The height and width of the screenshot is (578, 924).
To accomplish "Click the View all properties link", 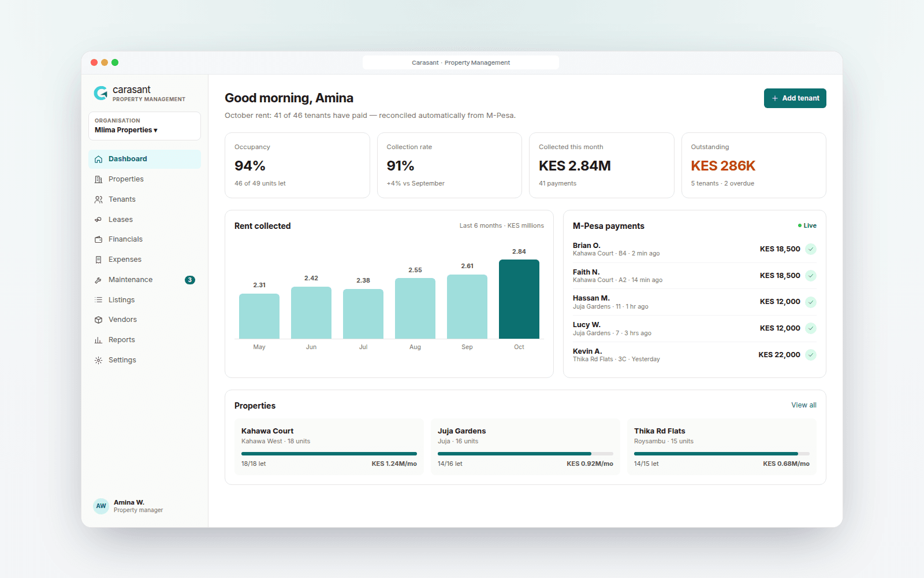I will pyautogui.click(x=803, y=405).
